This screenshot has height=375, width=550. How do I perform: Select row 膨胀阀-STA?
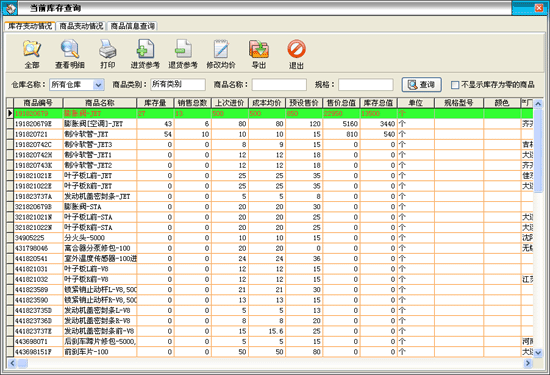point(270,207)
